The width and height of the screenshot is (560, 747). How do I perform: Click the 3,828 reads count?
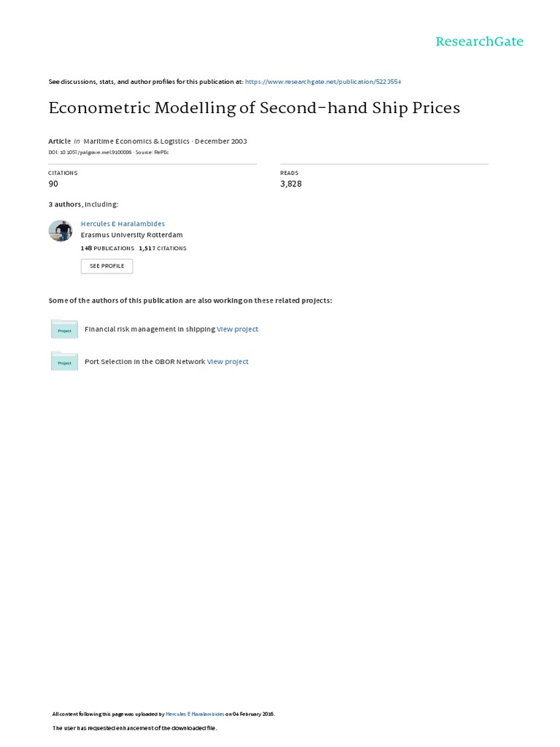point(291,184)
